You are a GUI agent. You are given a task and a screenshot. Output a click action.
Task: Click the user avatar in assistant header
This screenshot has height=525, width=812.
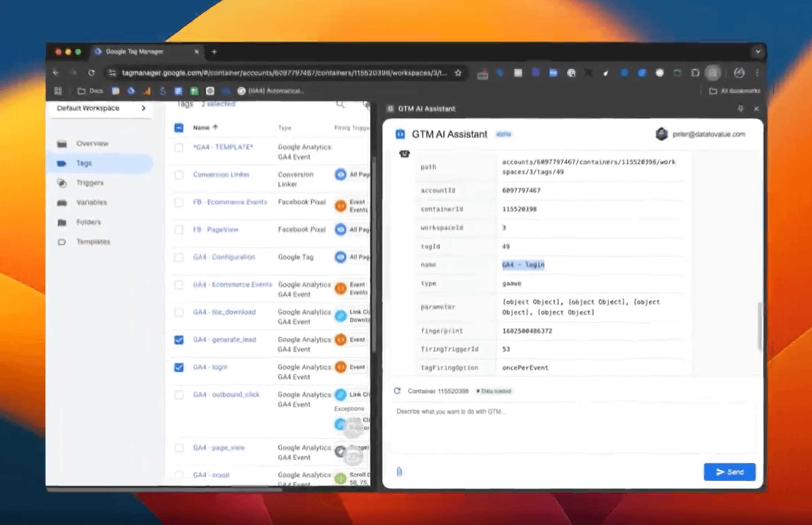(x=662, y=134)
